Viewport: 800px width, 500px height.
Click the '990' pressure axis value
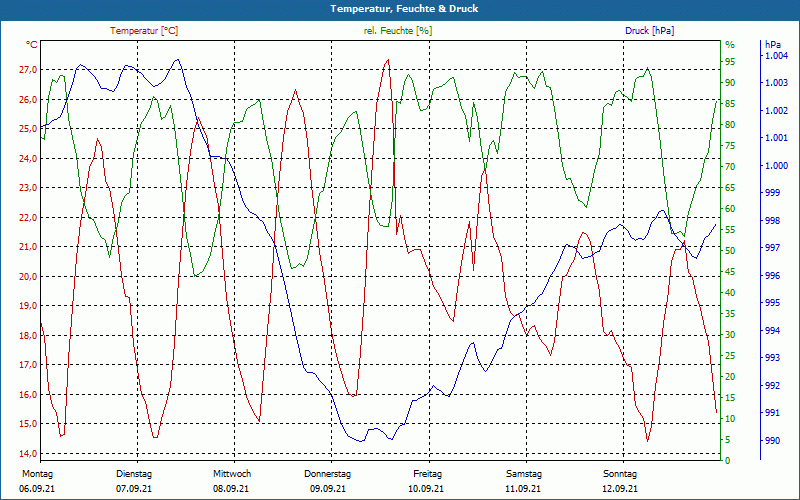(x=773, y=441)
